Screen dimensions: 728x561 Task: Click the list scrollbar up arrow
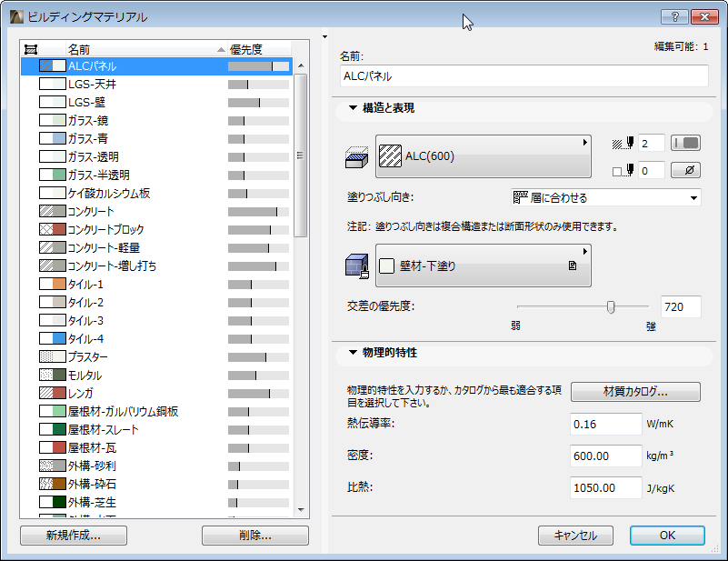click(301, 65)
